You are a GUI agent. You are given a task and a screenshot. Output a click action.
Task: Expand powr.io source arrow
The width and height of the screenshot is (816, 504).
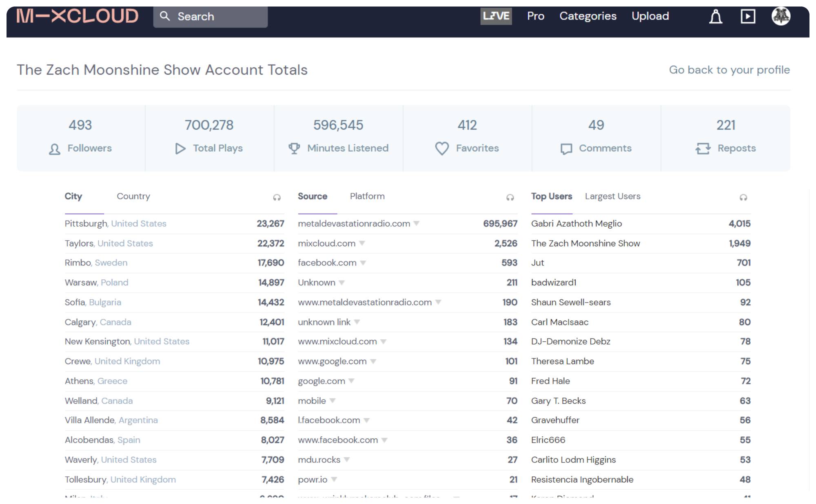[x=334, y=480]
